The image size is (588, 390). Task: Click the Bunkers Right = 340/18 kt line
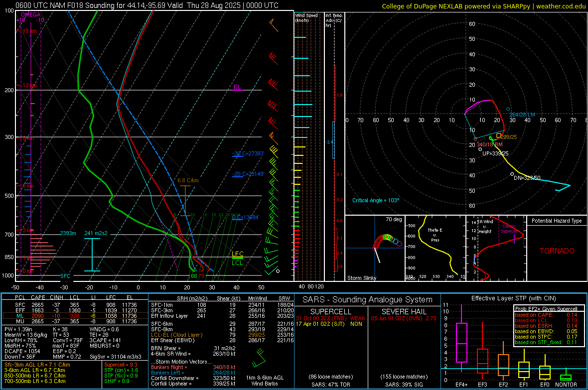193,367
